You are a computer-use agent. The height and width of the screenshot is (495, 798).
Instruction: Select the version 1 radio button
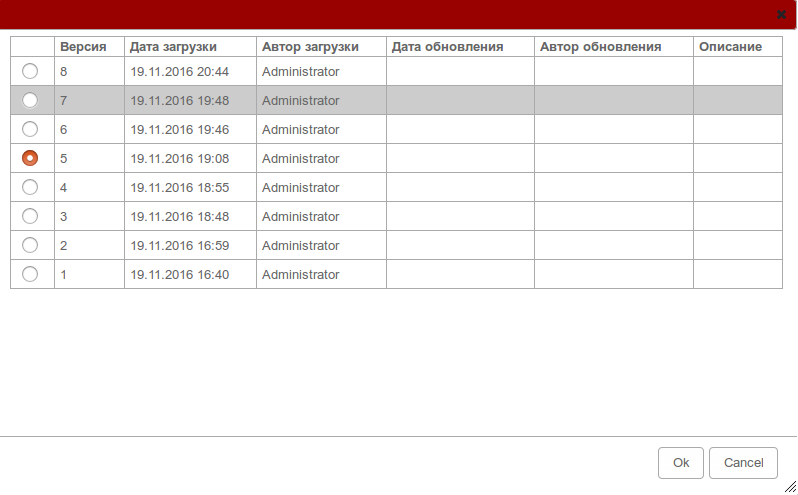tap(30, 274)
